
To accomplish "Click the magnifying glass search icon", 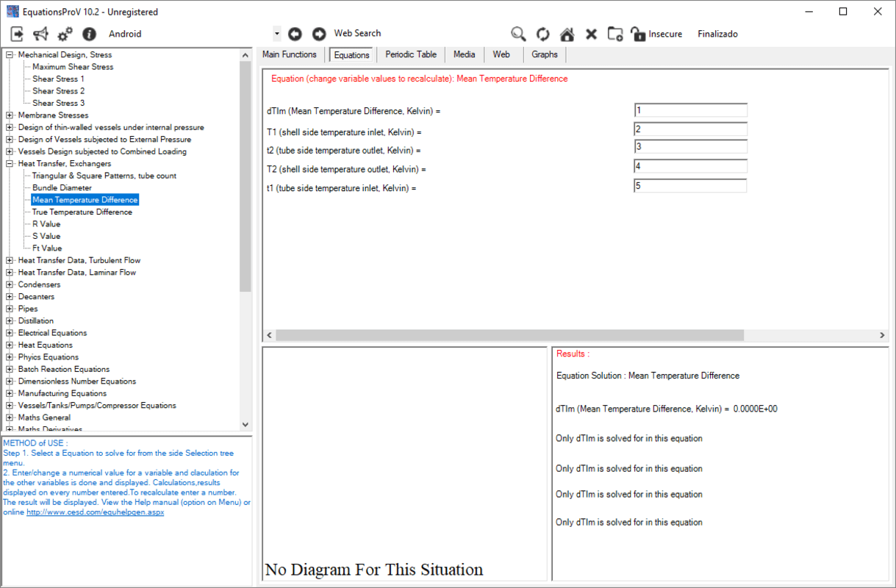I will coord(518,34).
